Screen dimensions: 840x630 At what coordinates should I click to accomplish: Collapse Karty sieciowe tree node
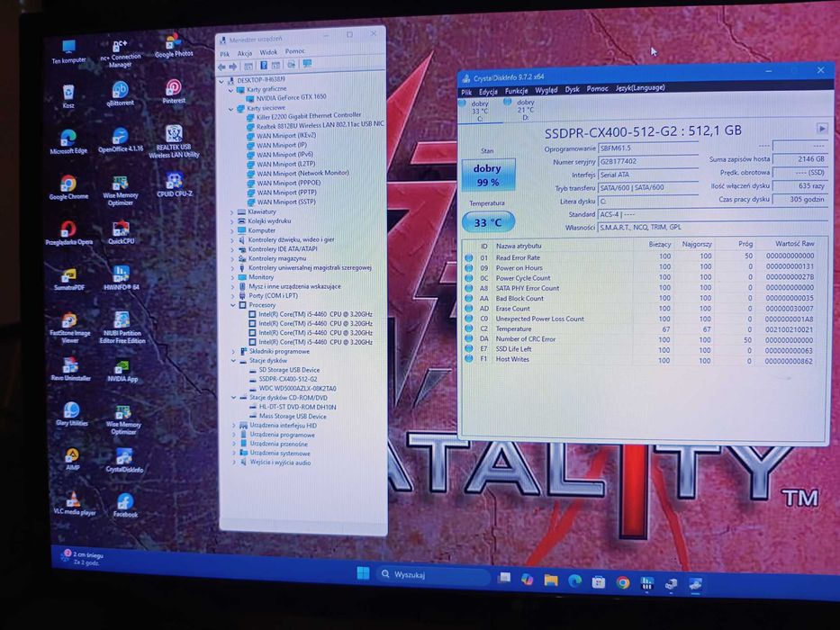pyautogui.click(x=230, y=108)
